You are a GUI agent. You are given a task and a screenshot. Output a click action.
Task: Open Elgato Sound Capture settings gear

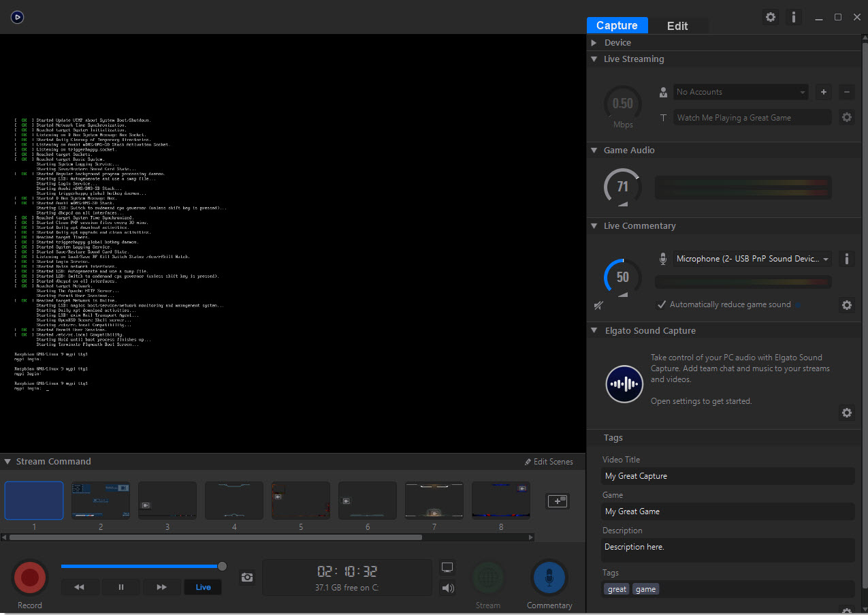847,413
